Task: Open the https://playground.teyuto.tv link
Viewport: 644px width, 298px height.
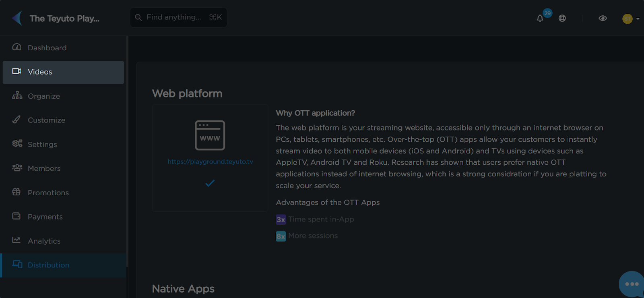Action: (210, 161)
